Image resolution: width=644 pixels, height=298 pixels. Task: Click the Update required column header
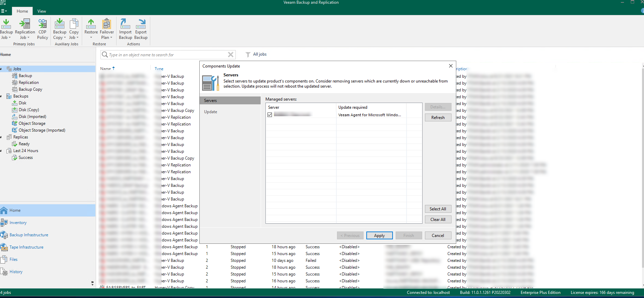[x=371, y=107]
